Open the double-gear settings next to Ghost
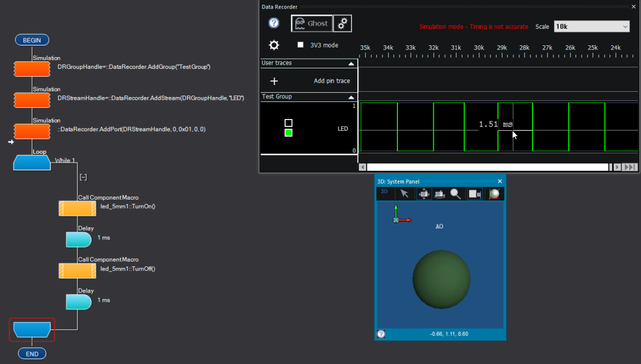Viewport: 641px width, 364px height. point(343,23)
